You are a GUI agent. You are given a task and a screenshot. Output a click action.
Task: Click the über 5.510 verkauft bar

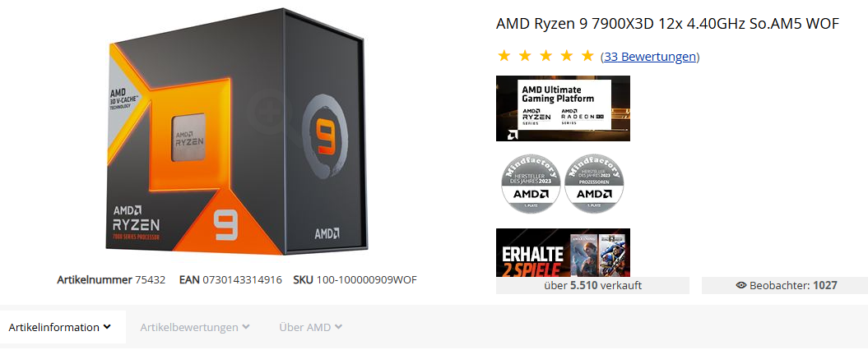592,285
